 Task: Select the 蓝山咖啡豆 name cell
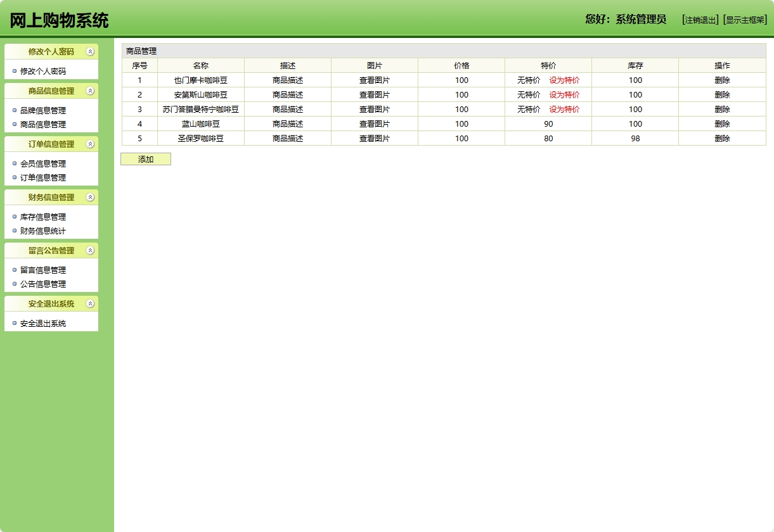201,123
